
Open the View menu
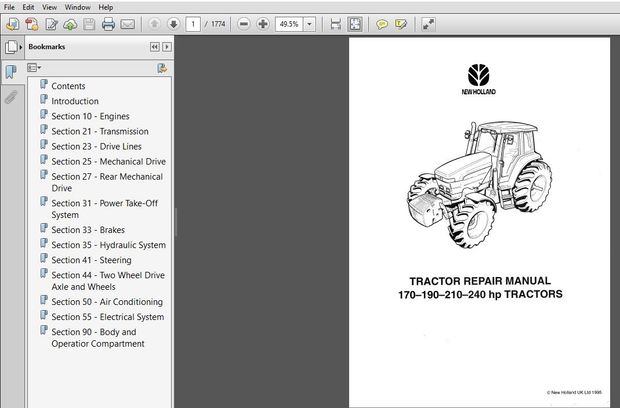point(50,7)
